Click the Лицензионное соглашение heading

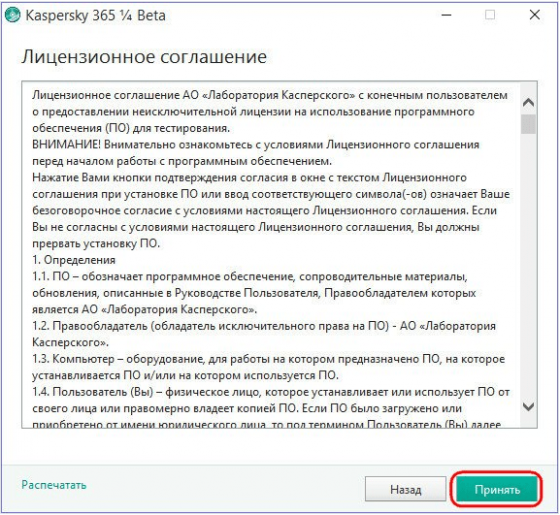pyautogui.click(x=144, y=57)
